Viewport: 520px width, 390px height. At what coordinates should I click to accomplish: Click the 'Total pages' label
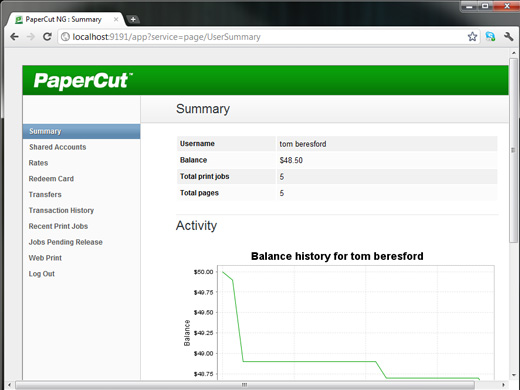point(199,193)
